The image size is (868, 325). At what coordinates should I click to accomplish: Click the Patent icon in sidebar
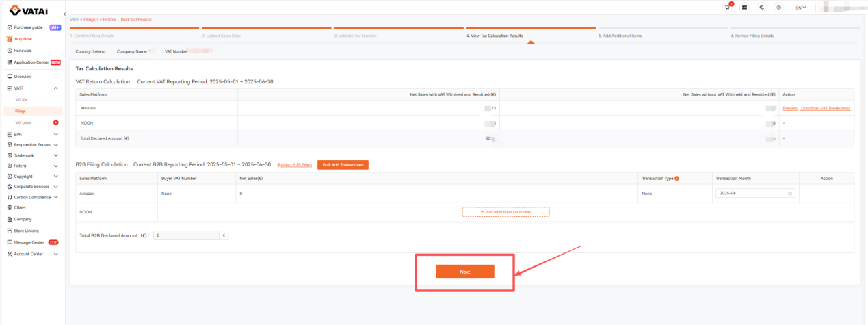(x=10, y=166)
